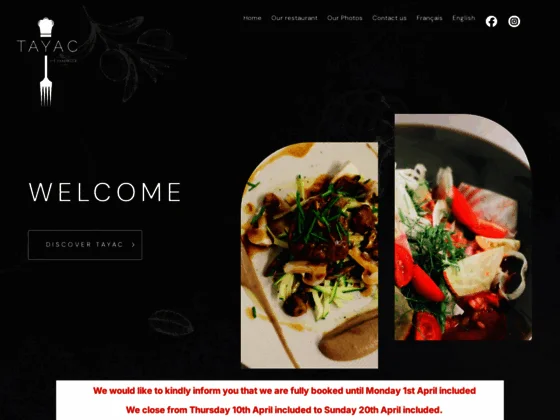This screenshot has width=560, height=420.
Task: Open the Instagram profile icon
Action: tap(514, 21)
